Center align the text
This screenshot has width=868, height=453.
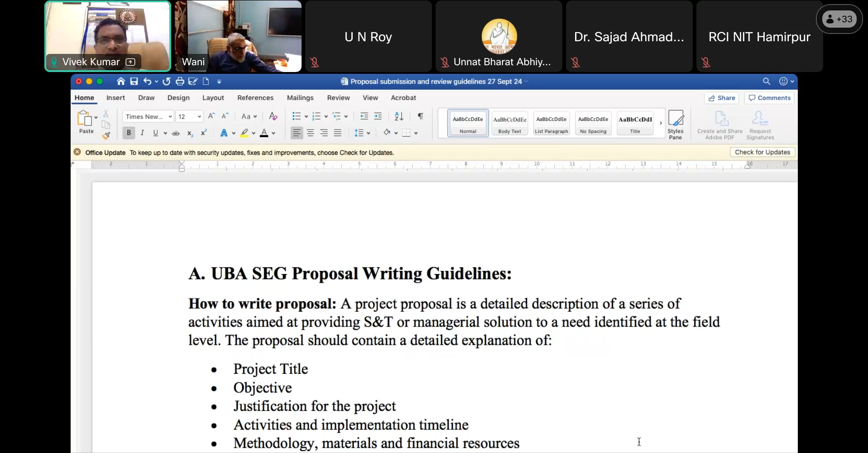coord(311,133)
